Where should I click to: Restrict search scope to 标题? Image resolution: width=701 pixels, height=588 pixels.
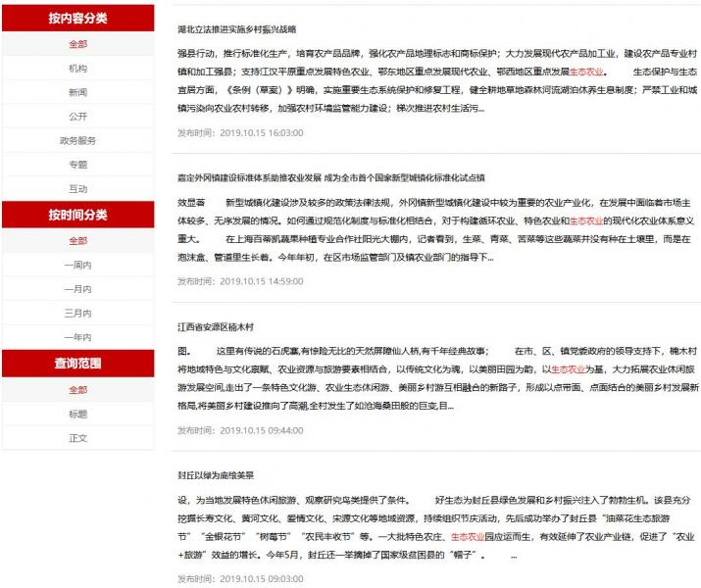point(77,414)
